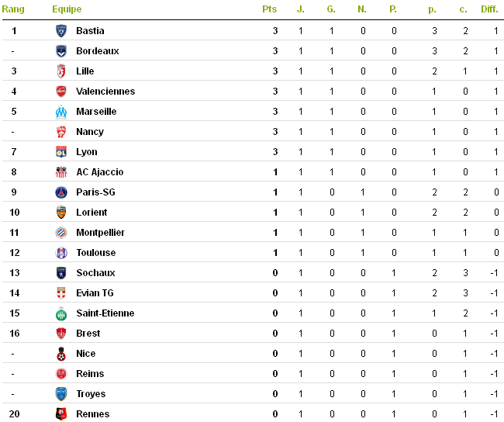The image size is (504, 422).
Task: Select the Evian TG team name
Action: point(95,293)
